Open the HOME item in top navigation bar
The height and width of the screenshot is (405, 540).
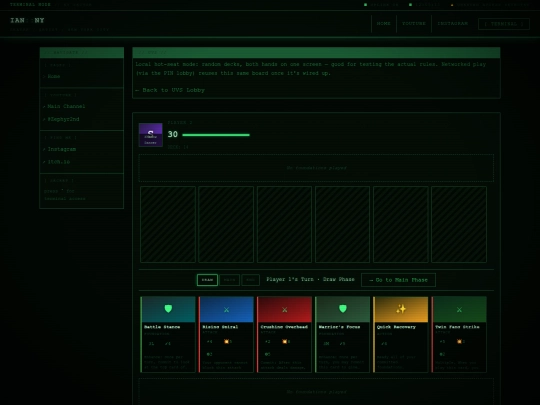[383, 23]
